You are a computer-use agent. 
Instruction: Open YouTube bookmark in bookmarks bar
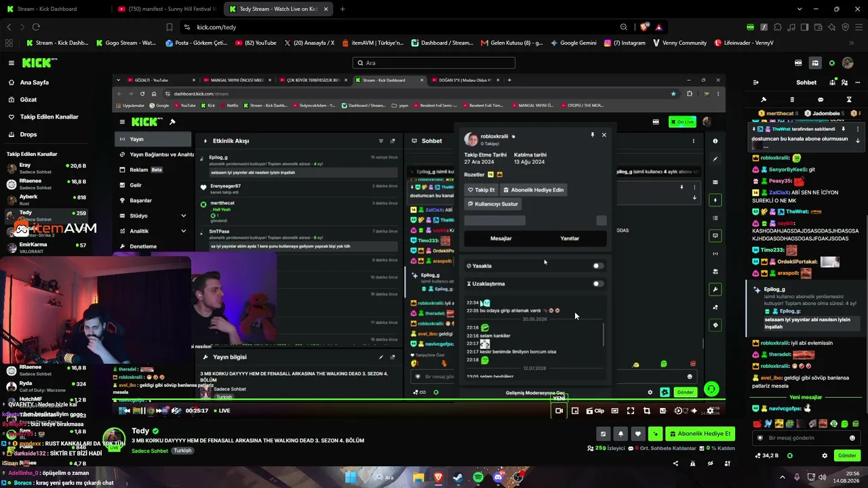tap(256, 43)
